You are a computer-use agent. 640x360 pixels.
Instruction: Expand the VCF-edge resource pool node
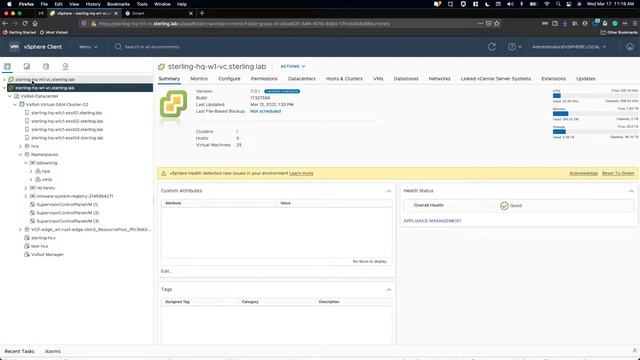coord(20,230)
